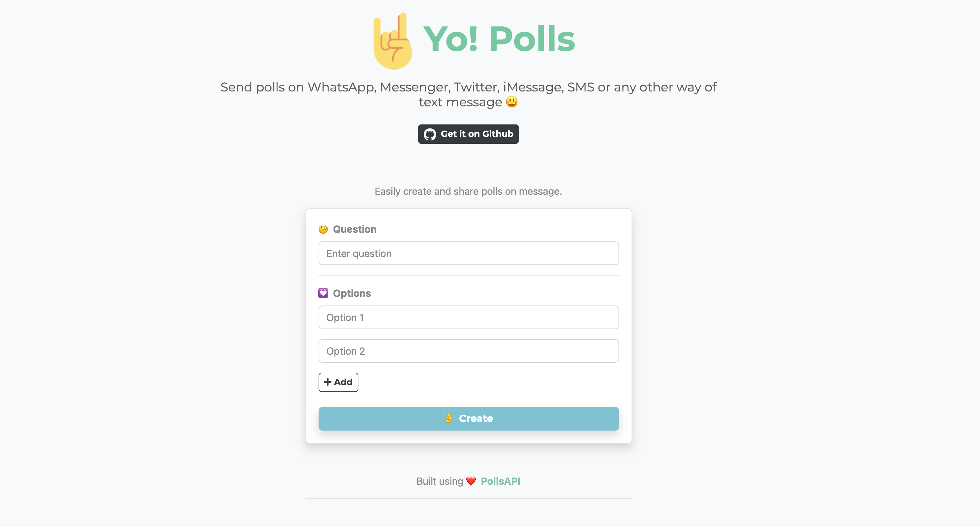
Task: Click the Options section heading
Action: click(352, 293)
